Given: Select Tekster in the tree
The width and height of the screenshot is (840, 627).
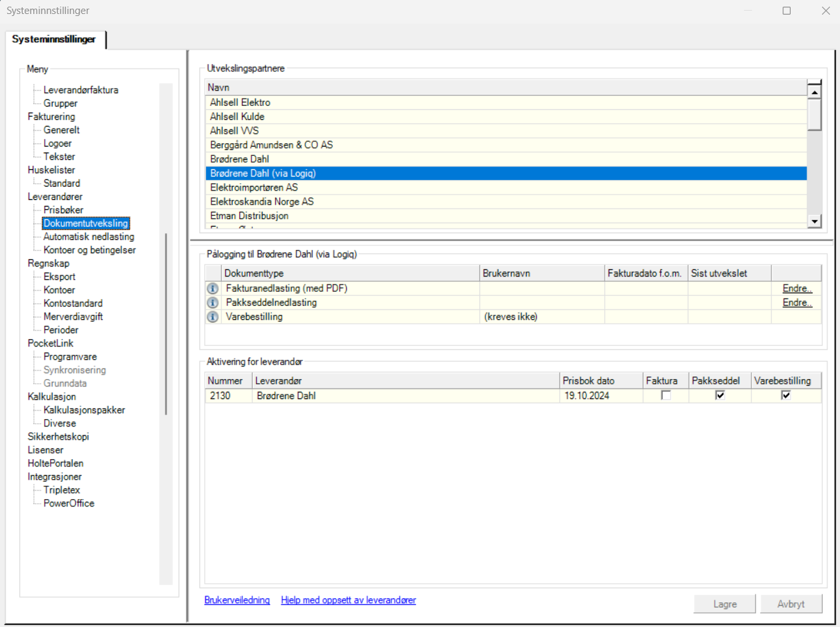Looking at the screenshot, I should (x=59, y=157).
